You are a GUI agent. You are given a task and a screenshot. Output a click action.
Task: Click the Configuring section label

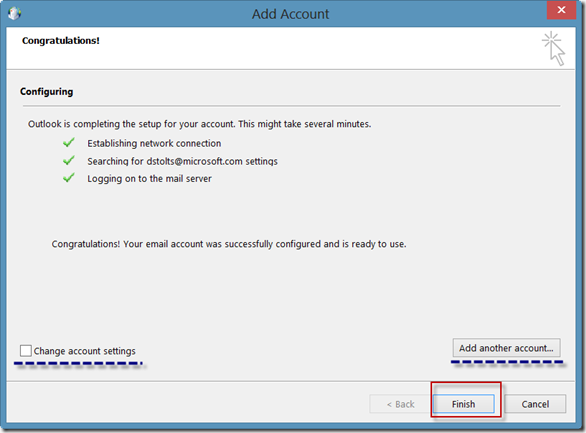46,92
